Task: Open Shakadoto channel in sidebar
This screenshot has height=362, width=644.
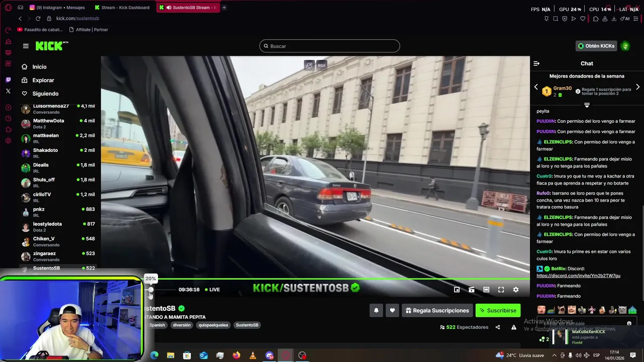Action: [58, 153]
